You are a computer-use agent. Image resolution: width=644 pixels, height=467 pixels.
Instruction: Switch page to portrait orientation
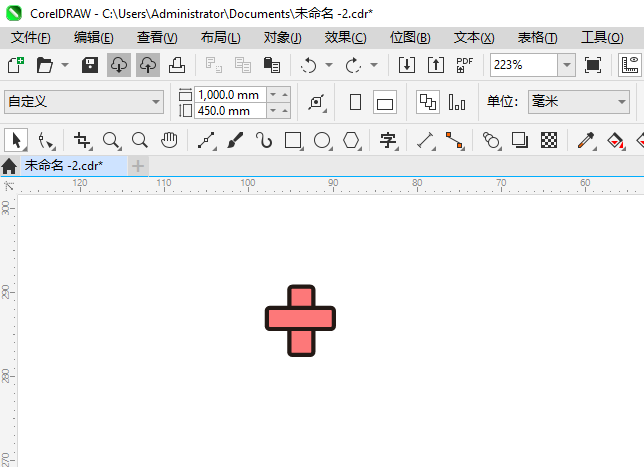coord(355,102)
